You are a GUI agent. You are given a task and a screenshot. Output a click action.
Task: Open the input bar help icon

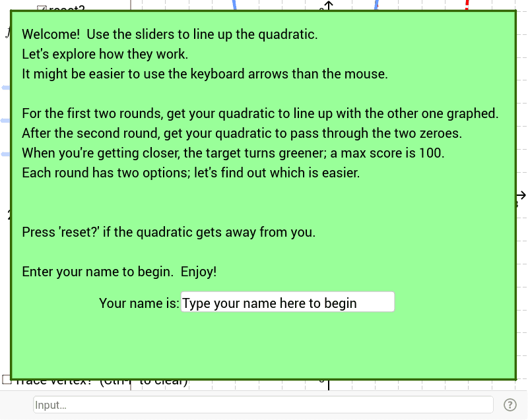click(x=510, y=405)
